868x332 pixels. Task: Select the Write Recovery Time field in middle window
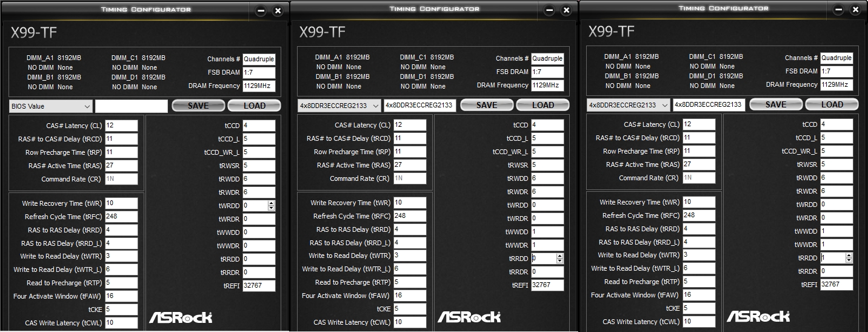(410, 203)
